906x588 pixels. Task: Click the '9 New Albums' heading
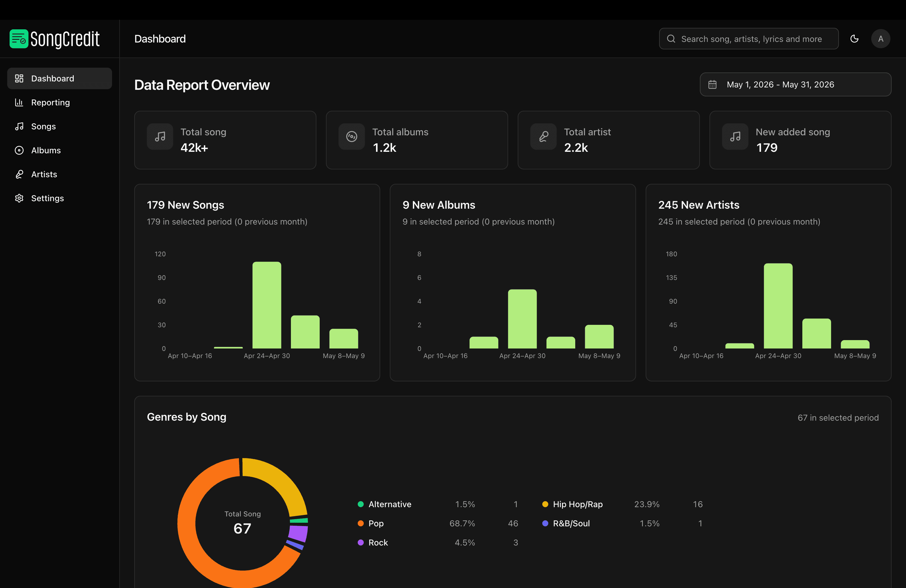click(439, 205)
